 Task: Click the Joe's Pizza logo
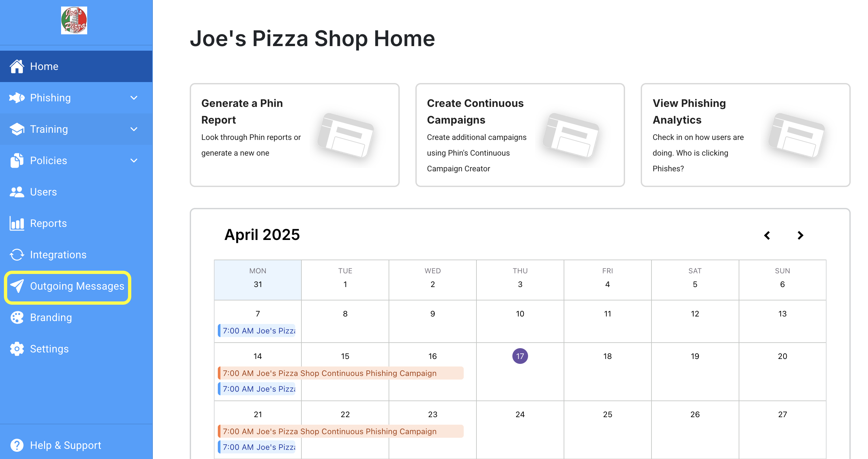(74, 20)
